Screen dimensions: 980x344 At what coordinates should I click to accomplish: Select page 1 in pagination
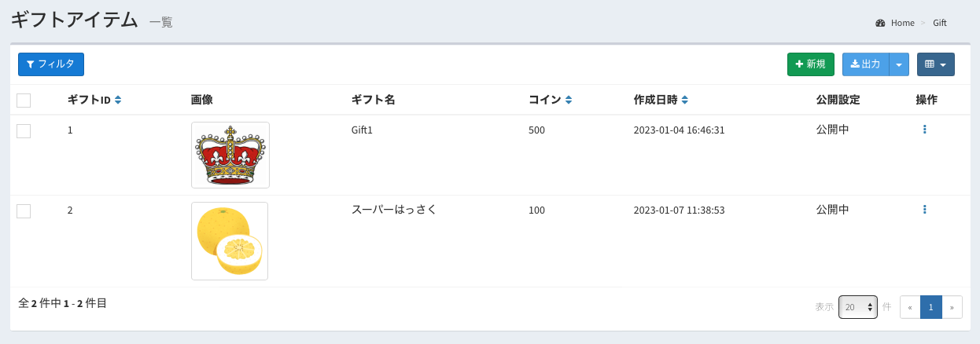[x=930, y=307]
